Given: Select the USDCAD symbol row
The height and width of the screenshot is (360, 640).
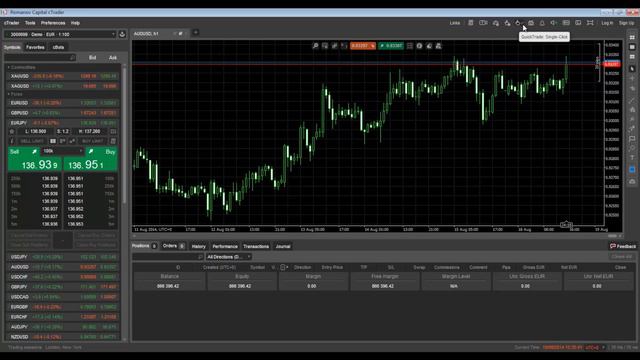Looking at the screenshot, I should 63,297.
